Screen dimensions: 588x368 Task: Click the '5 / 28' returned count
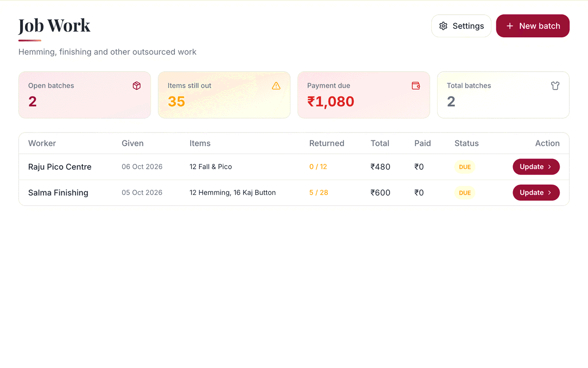pos(318,193)
